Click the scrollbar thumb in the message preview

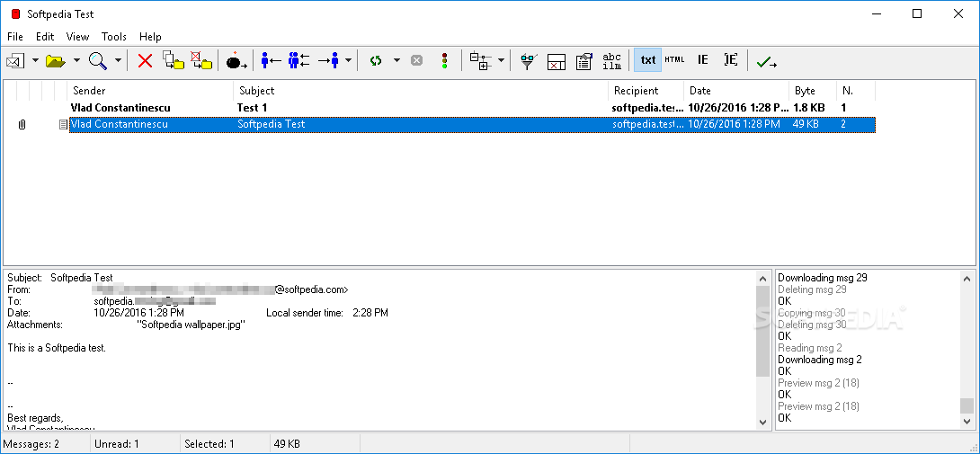[763, 332]
